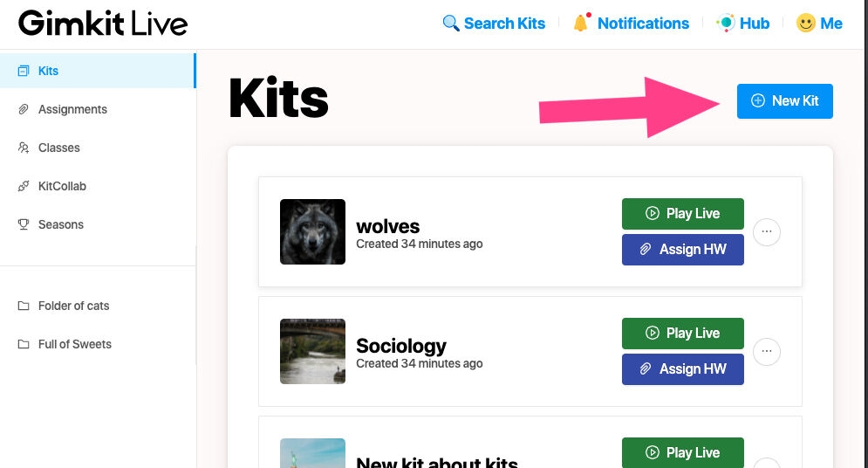Click the Sociology kit cover image
The width and height of the screenshot is (868, 468).
312,351
